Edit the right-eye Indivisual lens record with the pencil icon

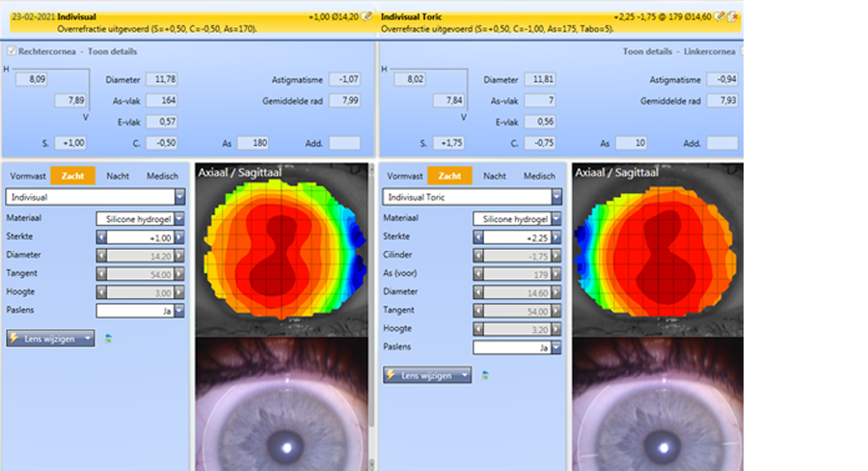coord(366,16)
